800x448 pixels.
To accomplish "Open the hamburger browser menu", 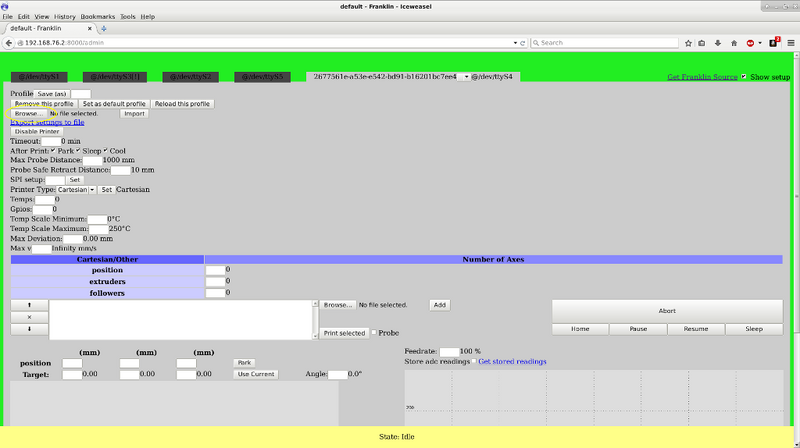I will [791, 43].
